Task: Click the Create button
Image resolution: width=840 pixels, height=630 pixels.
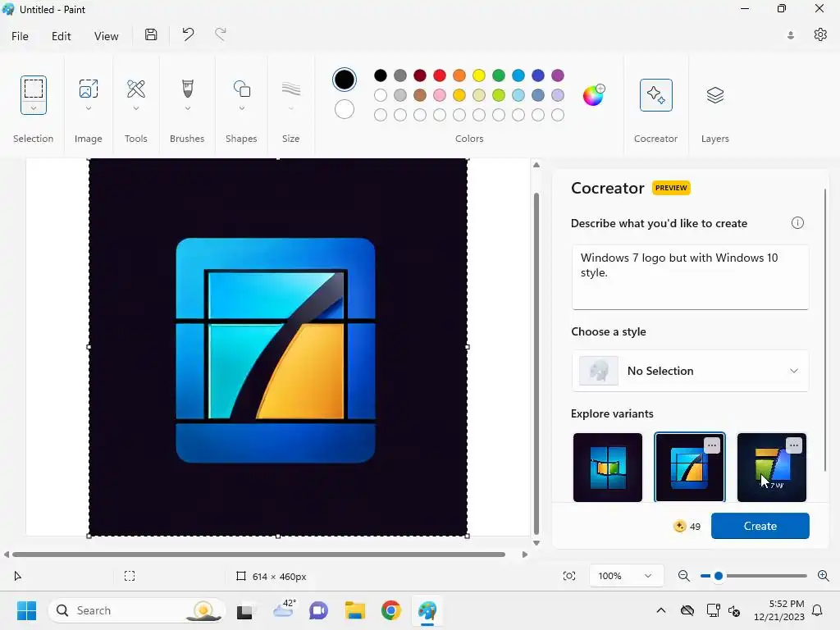Action: tap(760, 526)
